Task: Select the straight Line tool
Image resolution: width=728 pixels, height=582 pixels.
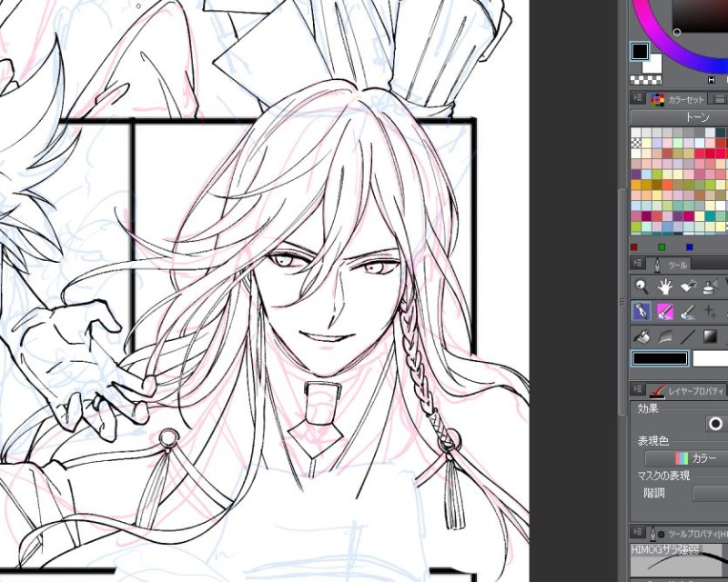Action: coord(688,336)
